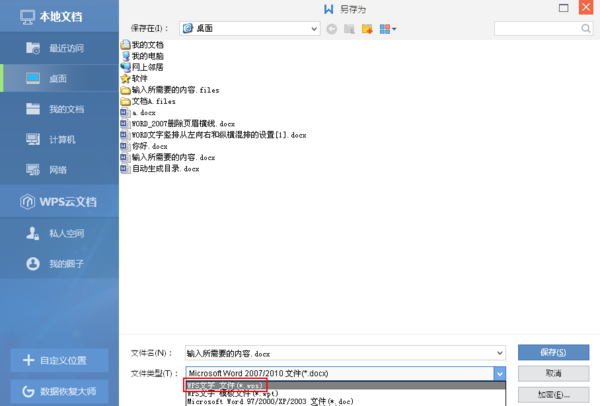This screenshot has width=600, height=406.
Task: Open 最近访问 in the sidebar
Action: tap(59, 48)
